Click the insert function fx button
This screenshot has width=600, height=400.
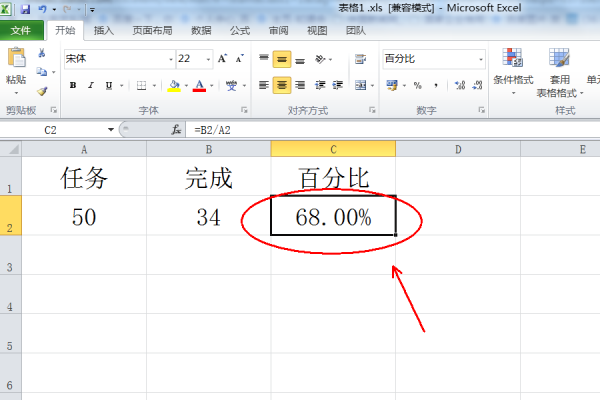(x=176, y=130)
